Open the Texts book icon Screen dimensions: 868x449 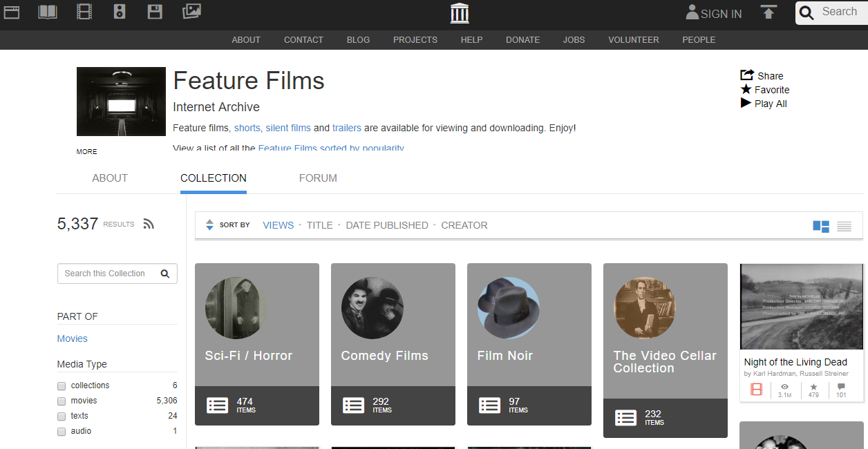[x=48, y=11]
